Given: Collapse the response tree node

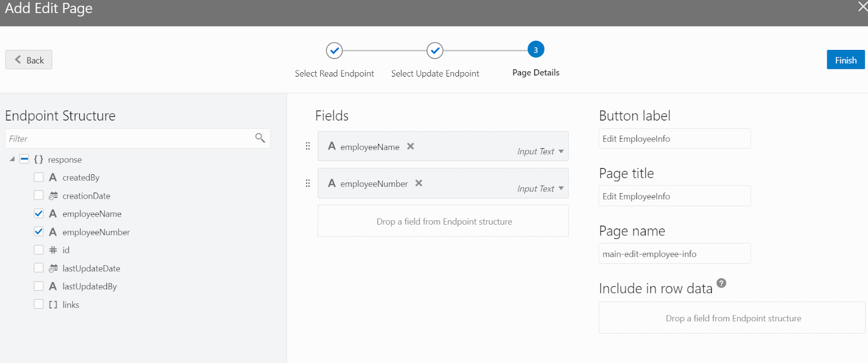Looking at the screenshot, I should point(12,159).
